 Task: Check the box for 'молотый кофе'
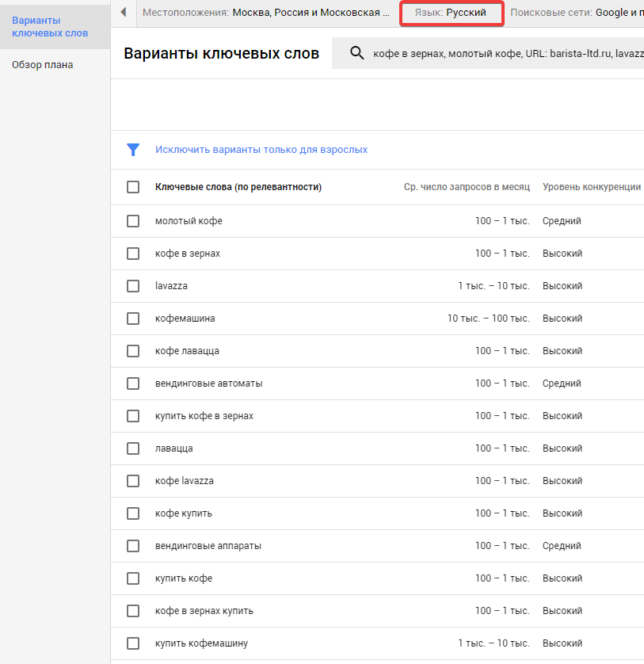133,221
